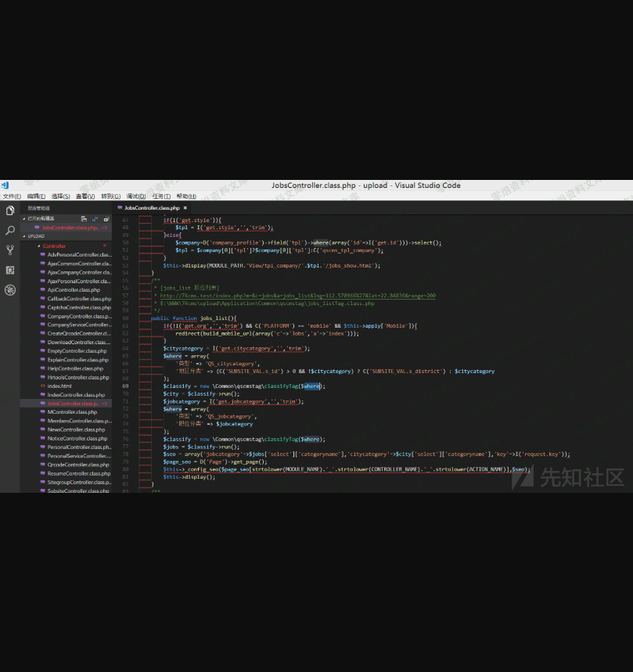633x672 pixels.
Task: Close the JobsController.class.php editor tab
Action: (185, 208)
